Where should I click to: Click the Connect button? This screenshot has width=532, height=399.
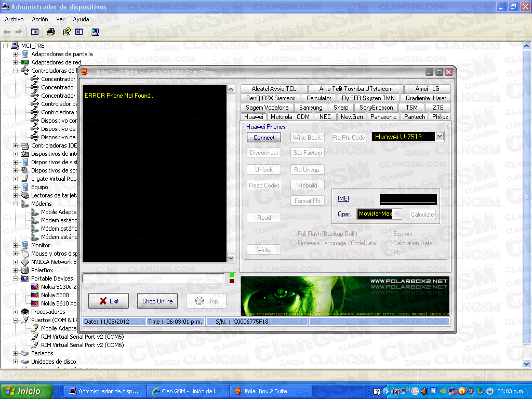pyautogui.click(x=264, y=137)
